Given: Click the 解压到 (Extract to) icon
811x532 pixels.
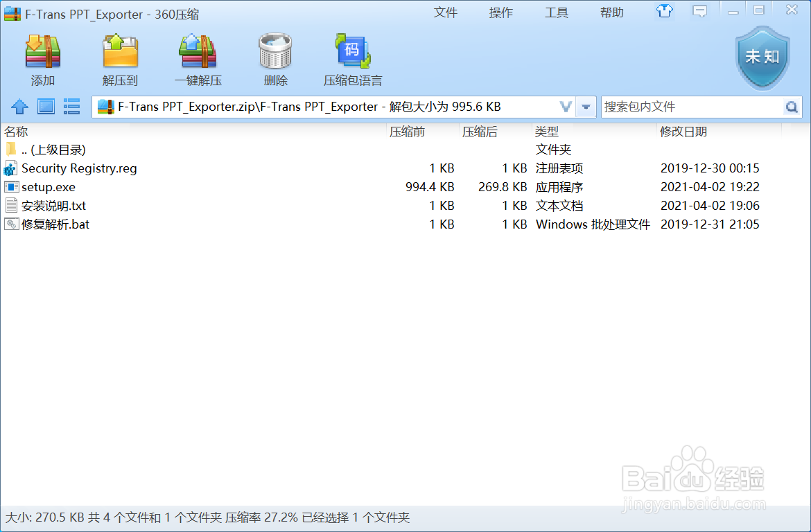Looking at the screenshot, I should tap(120, 52).
